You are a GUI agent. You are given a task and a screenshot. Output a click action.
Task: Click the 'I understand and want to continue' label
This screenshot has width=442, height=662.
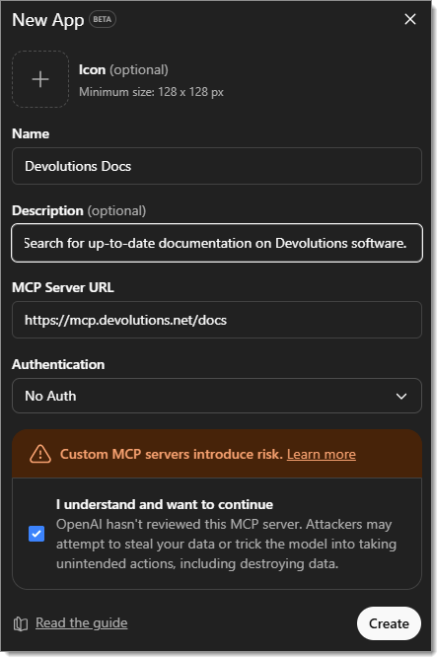pyautogui.click(x=164, y=505)
